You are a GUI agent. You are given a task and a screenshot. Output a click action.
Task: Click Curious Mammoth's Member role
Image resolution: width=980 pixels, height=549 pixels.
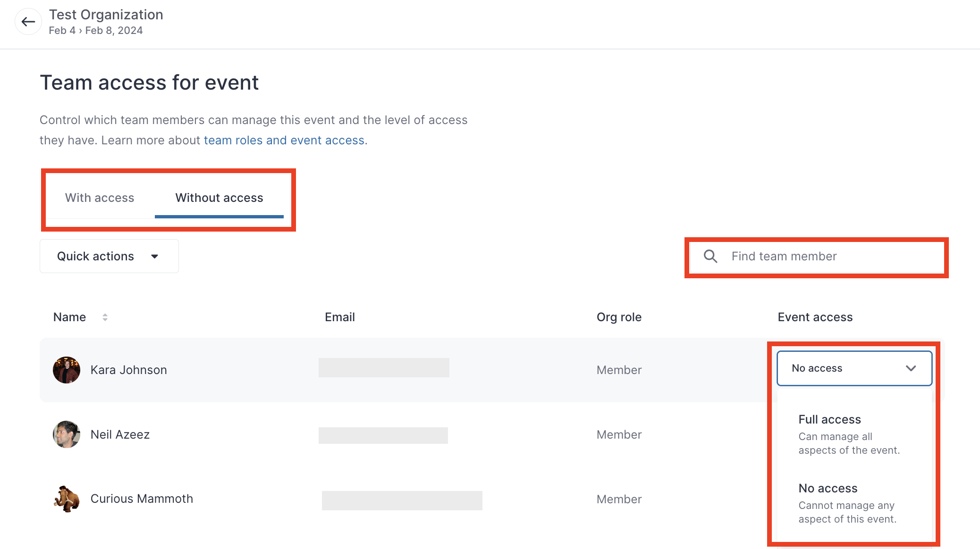coord(619,499)
